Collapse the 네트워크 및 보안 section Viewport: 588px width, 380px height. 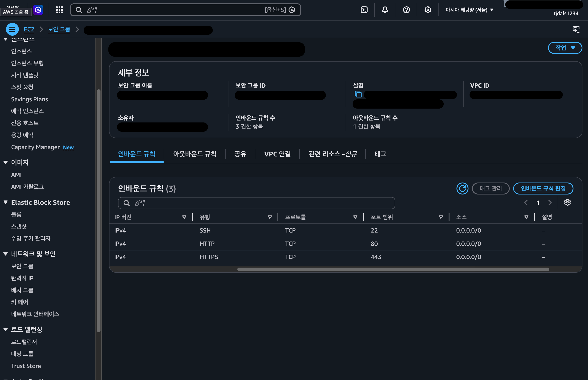click(5, 254)
